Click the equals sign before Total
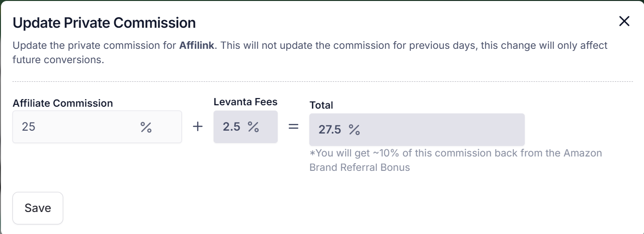This screenshot has height=234, width=644. click(293, 127)
